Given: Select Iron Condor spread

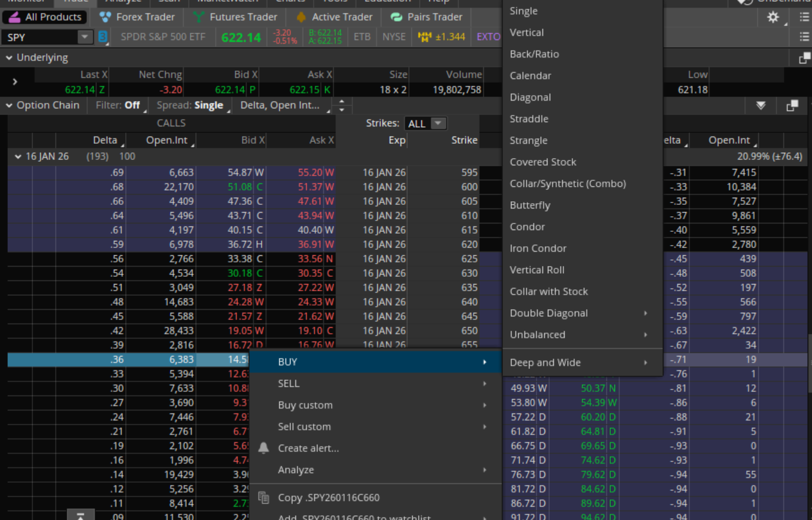Looking at the screenshot, I should [582, 248].
